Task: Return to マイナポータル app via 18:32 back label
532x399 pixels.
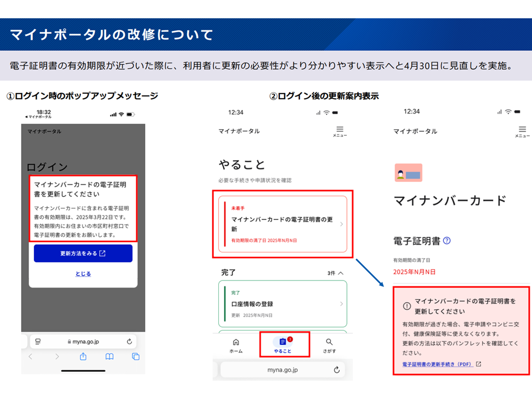Action: pos(38,117)
